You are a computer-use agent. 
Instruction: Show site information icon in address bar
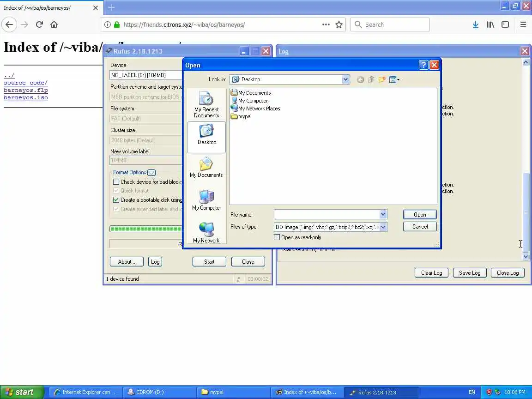tap(107, 24)
